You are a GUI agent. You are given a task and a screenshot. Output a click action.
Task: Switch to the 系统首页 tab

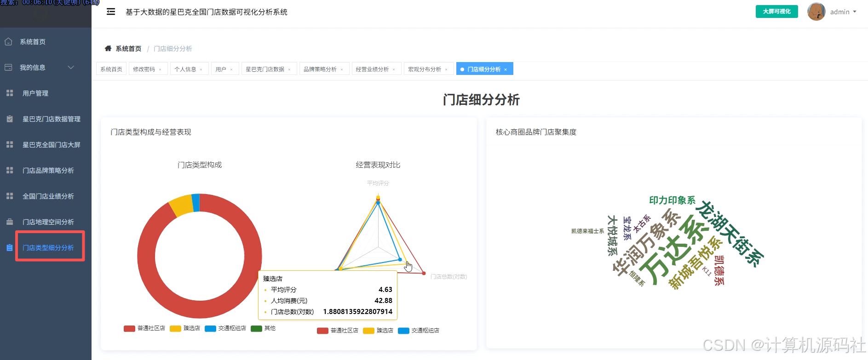coord(111,69)
